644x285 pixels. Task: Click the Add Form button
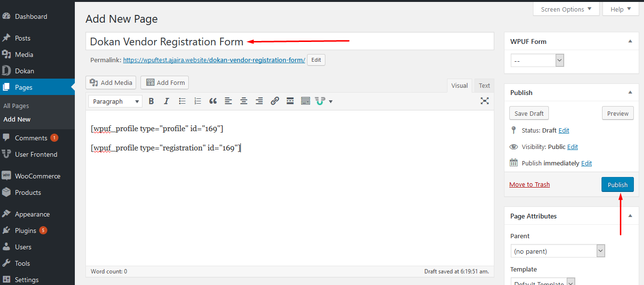tap(165, 82)
